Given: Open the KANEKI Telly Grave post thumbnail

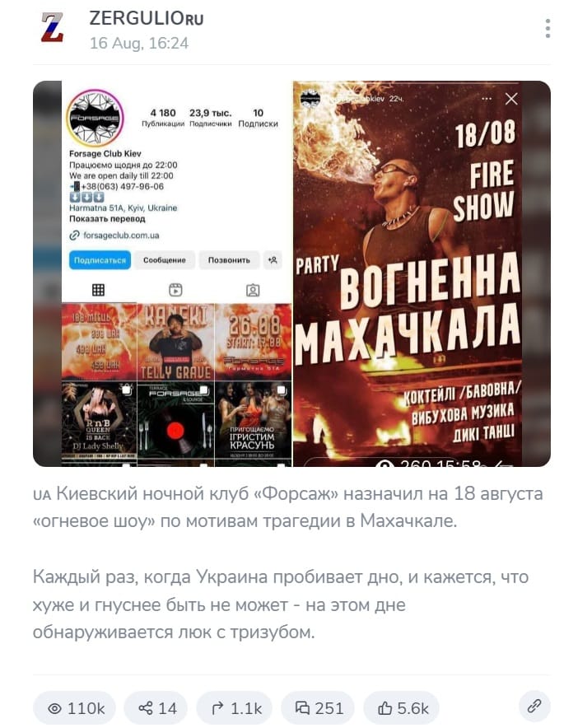Looking at the screenshot, I should (x=176, y=343).
